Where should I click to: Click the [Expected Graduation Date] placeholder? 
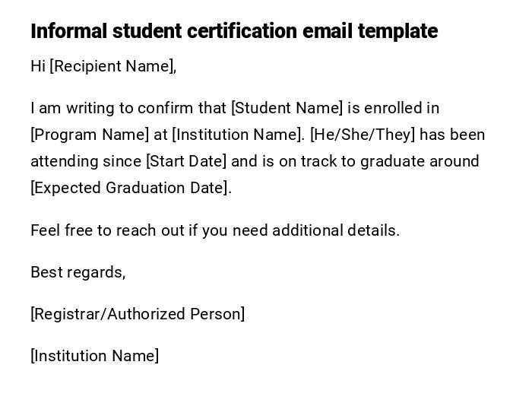[x=130, y=188]
